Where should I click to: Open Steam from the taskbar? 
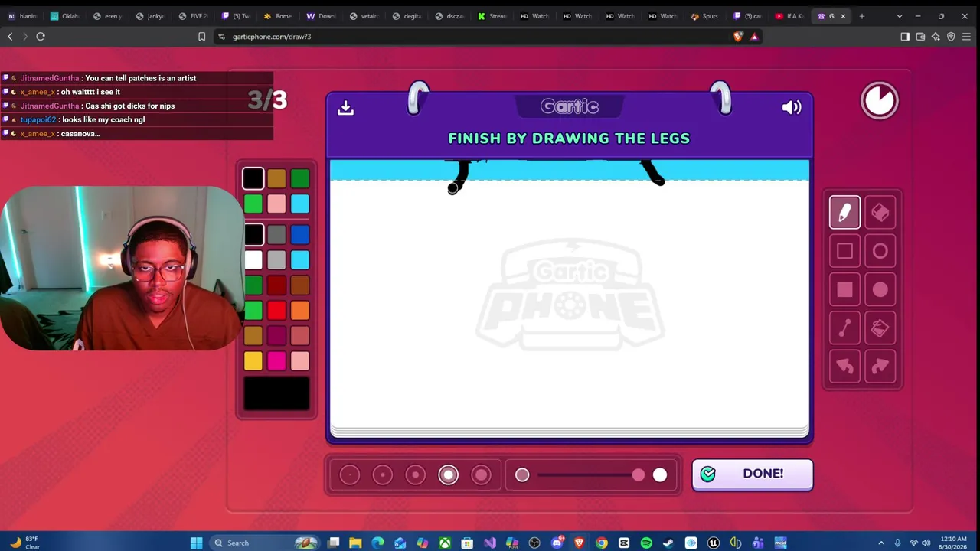coord(668,543)
